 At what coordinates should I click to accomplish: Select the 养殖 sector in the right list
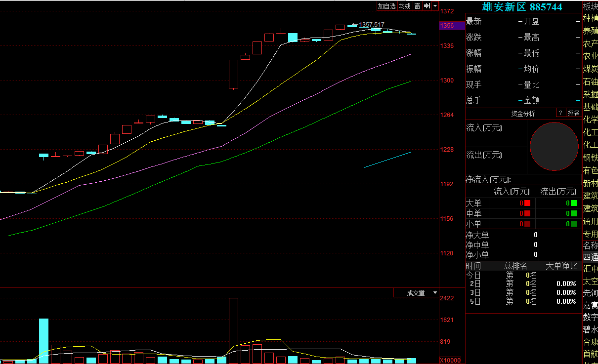pos(591,31)
